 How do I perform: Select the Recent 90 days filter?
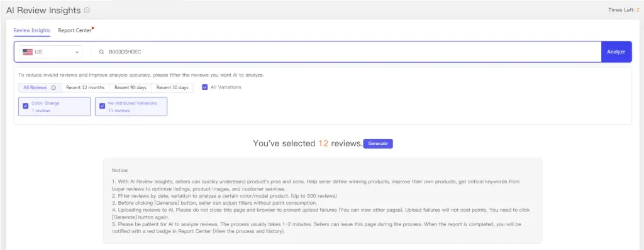131,87
